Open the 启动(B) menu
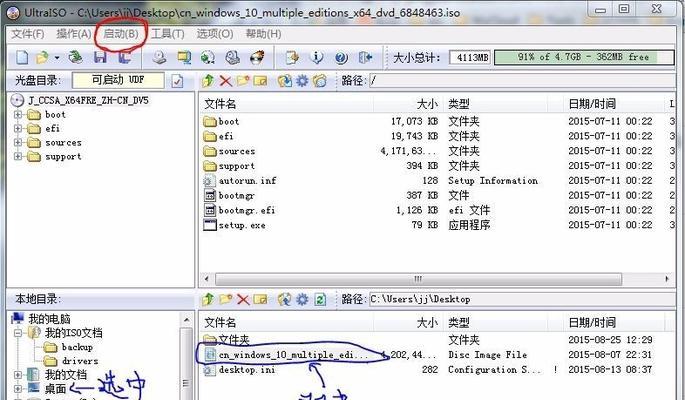Image resolution: width=685 pixels, height=400 pixels. point(121,34)
